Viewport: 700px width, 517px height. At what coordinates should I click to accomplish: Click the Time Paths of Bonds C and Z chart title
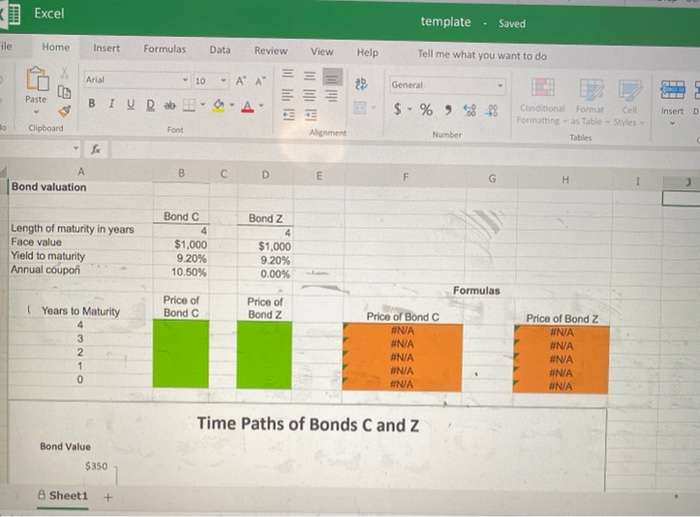coord(308,424)
